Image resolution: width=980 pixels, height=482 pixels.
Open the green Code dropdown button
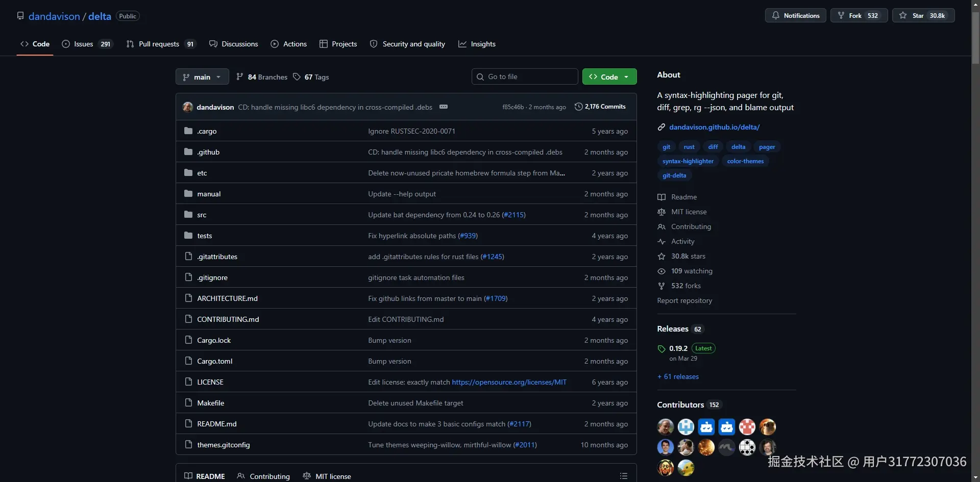609,77
